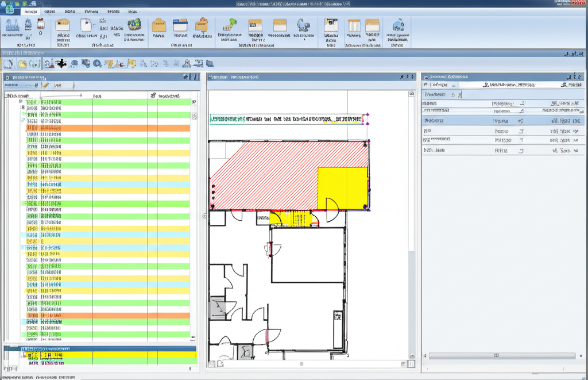Toggle the pin on the right properties panel header

pos(570,76)
